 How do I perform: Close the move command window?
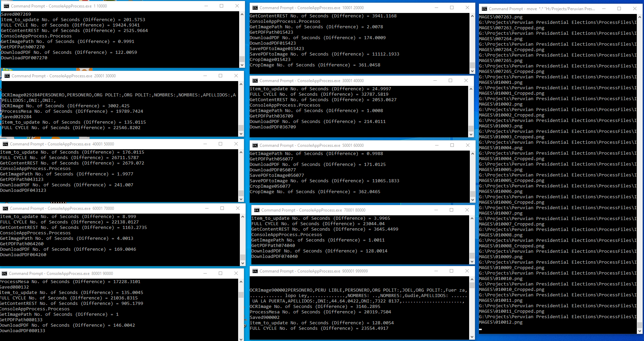coord(635,9)
